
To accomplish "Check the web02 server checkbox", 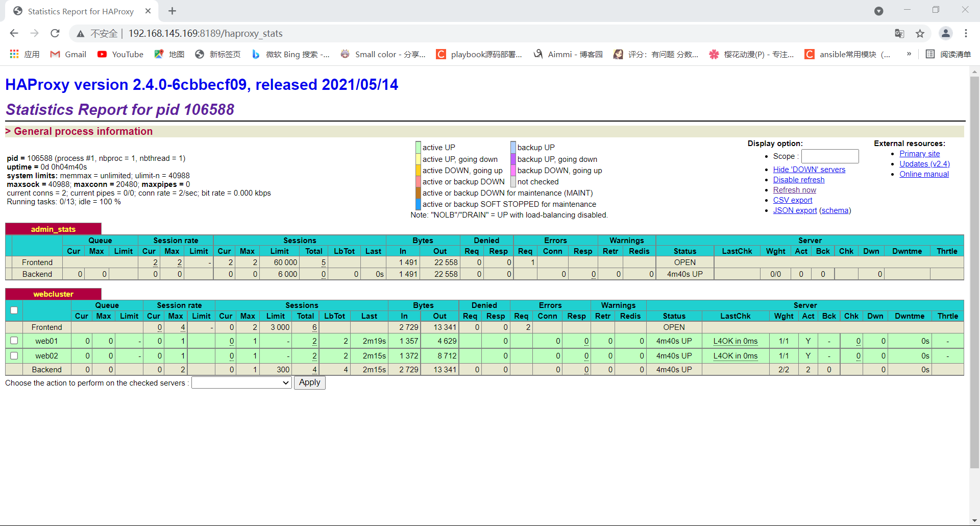I will click(x=14, y=355).
